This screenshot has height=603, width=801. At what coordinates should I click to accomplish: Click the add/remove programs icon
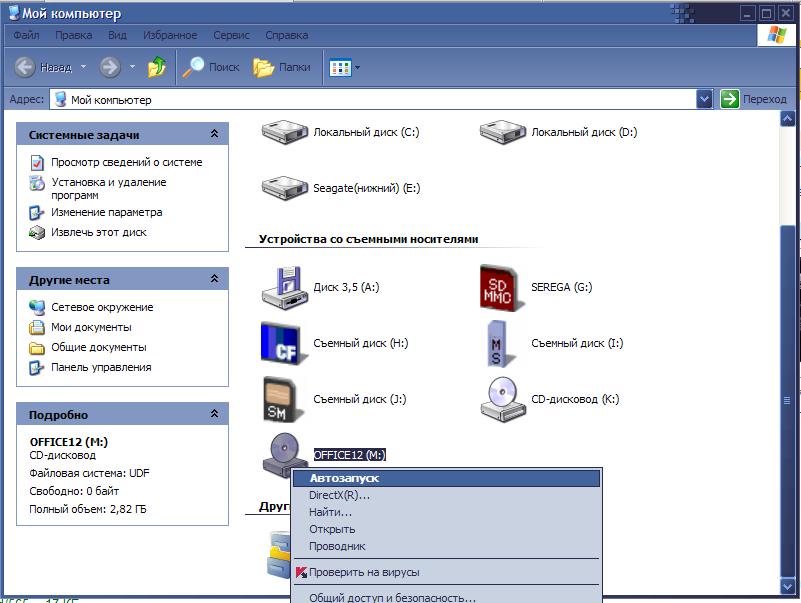tap(37, 182)
